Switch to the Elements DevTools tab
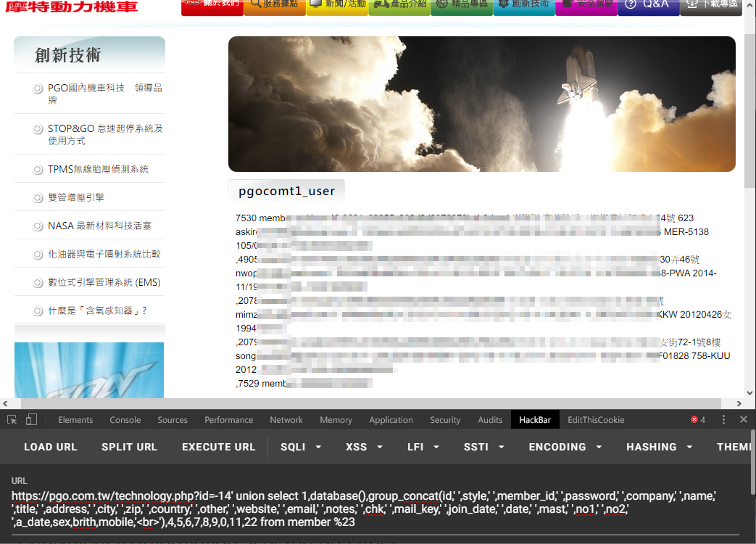The width and height of the screenshot is (756, 544). (x=75, y=420)
